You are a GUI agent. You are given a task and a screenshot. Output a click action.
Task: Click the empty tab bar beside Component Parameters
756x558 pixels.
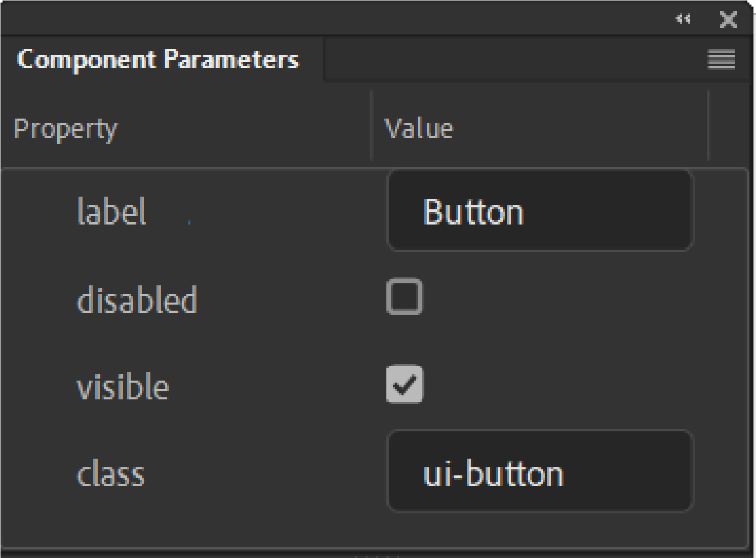(506, 60)
